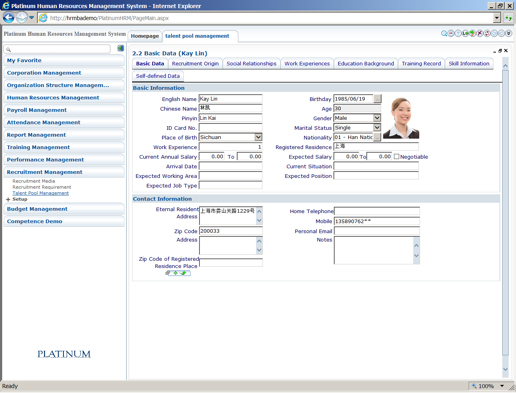Restore the inner Basic Data panel window
Viewport: 516px width, 393px height.
(x=500, y=51)
